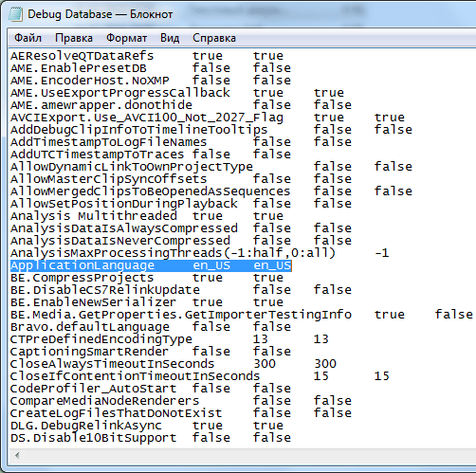Screen dimensions: 476x473
Task: Open the Правка menu
Action: tap(74, 38)
